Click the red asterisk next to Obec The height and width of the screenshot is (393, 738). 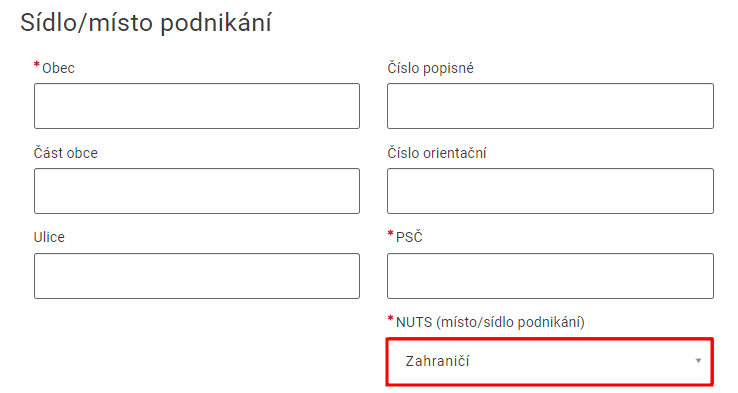tap(37, 65)
